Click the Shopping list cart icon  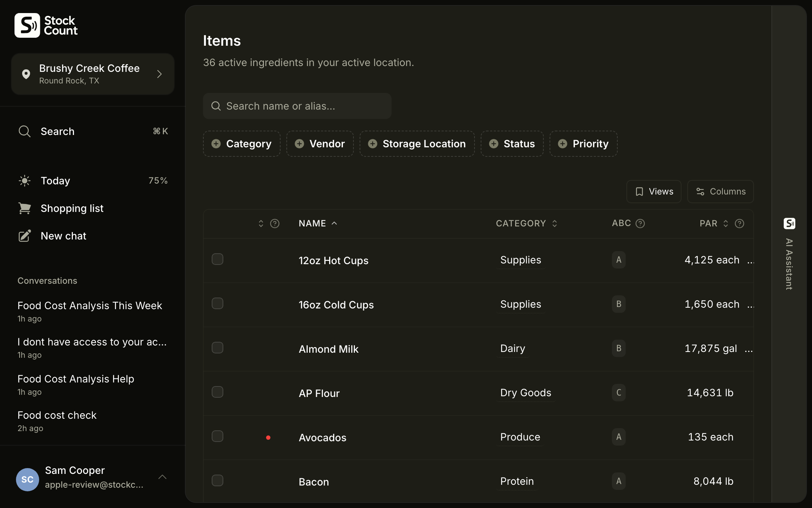point(24,208)
